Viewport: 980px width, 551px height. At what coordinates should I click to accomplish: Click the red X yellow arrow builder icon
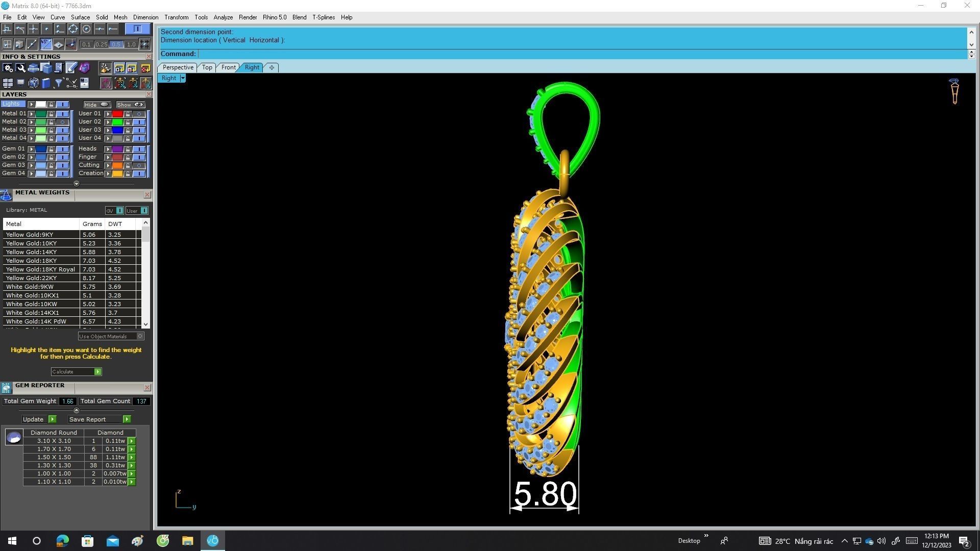pyautogui.click(x=145, y=68)
